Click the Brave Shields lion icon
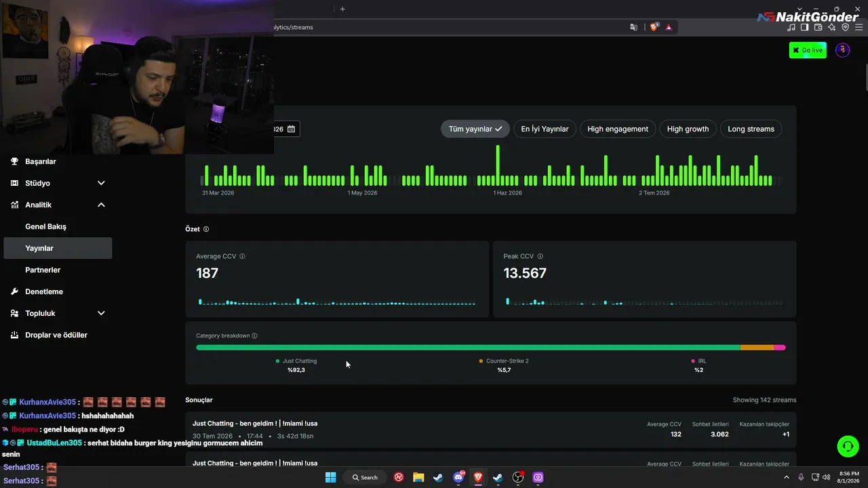This screenshot has height=488, width=868. (654, 27)
